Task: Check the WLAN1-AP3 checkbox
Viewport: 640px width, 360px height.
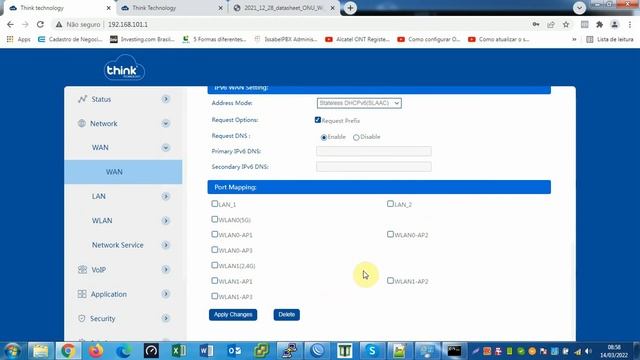Action: coord(215,296)
